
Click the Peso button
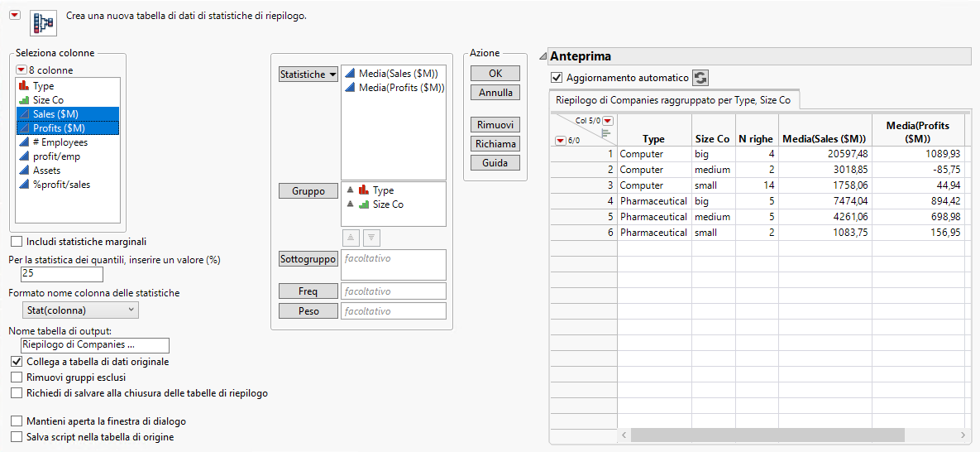(x=308, y=311)
